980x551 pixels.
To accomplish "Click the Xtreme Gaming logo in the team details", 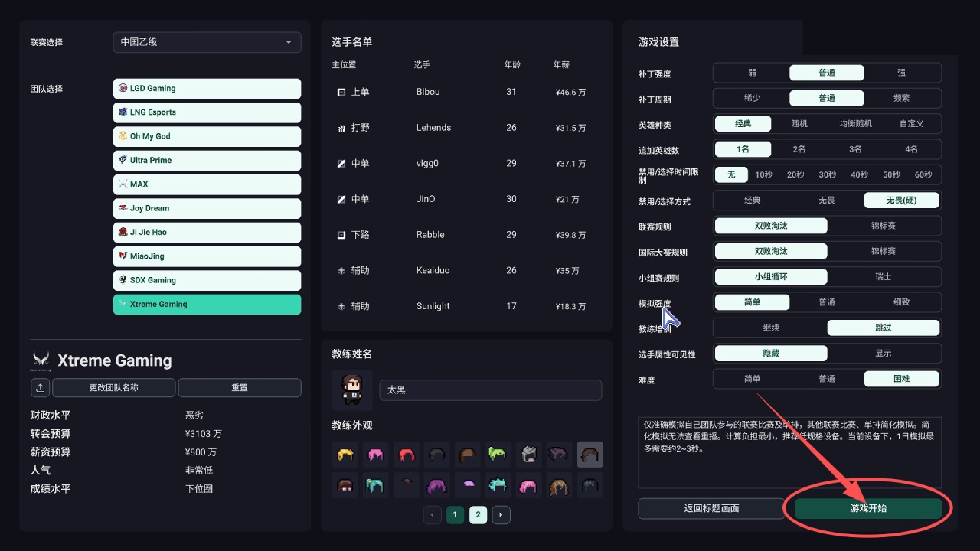I will pos(41,360).
